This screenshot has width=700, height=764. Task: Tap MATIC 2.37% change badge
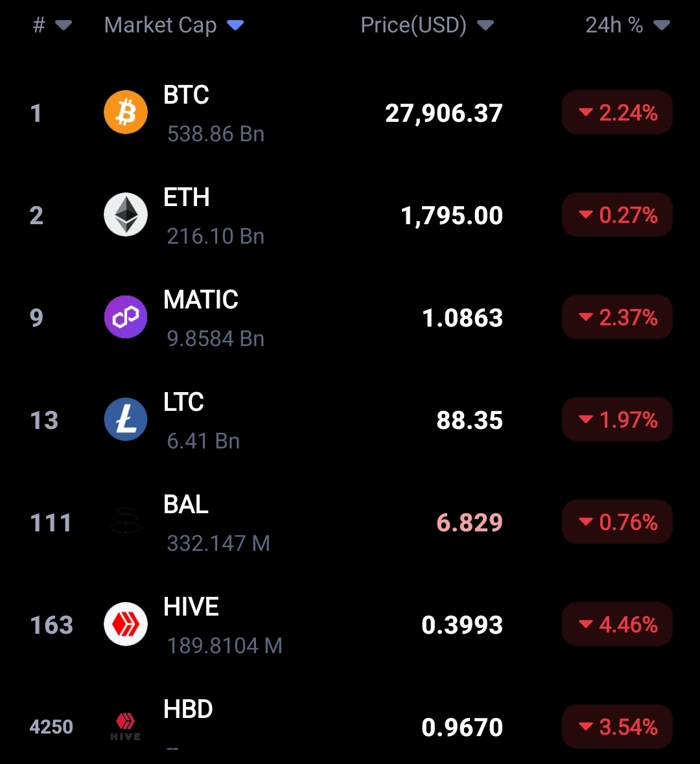pyautogui.click(x=617, y=317)
